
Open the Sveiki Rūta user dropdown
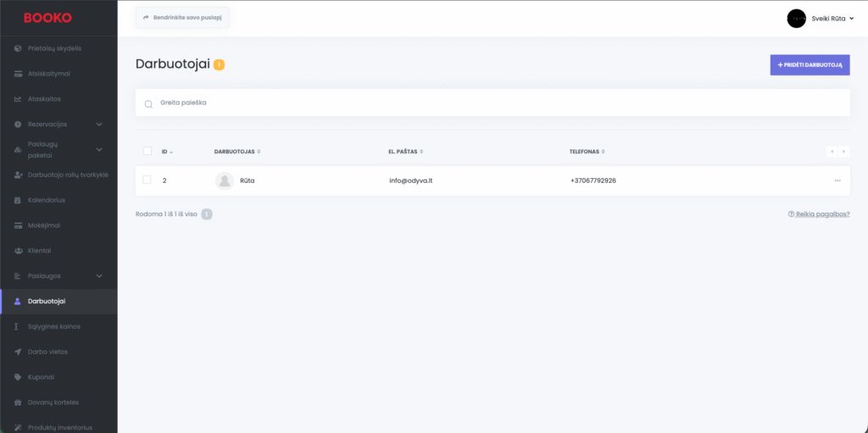pos(821,19)
